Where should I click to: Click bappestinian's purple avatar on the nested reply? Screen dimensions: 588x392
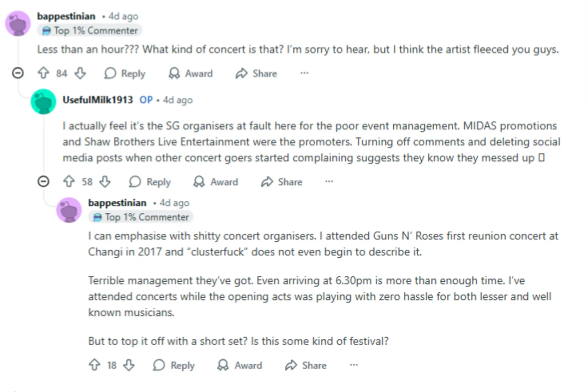point(69,210)
